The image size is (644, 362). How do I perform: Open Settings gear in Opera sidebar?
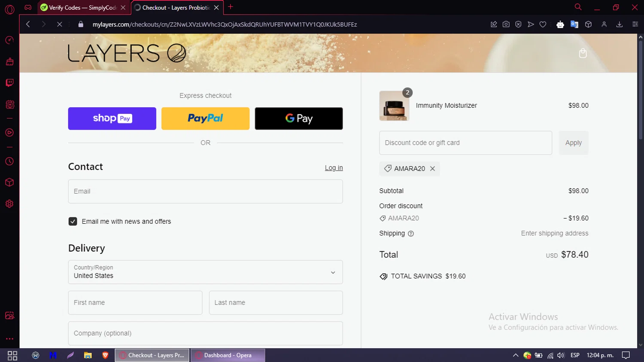[x=9, y=204]
